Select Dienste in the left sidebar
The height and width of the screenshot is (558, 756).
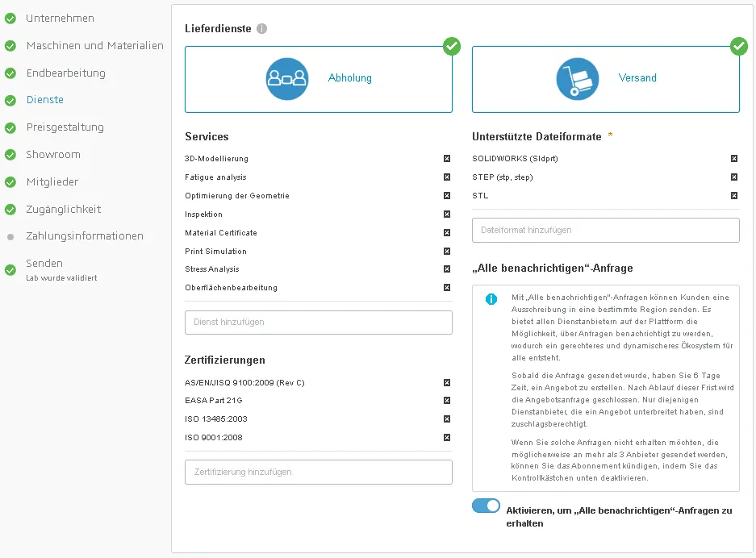[44, 100]
